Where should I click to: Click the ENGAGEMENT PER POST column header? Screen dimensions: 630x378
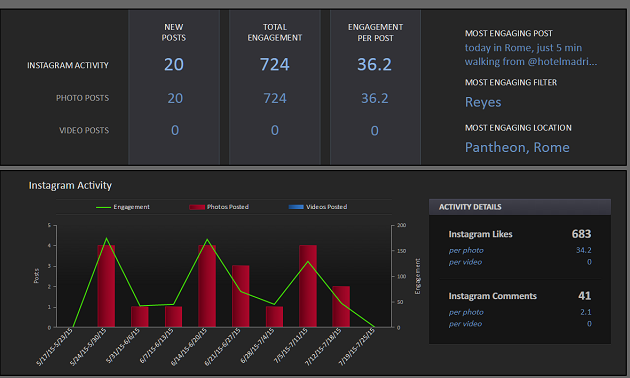click(x=375, y=33)
